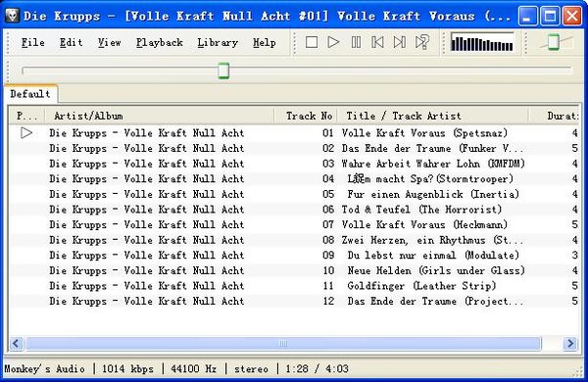Click the scroll left arrow of horizontal scrollbar
Image resolution: width=588 pixels, height=382 pixels.
click(16, 343)
